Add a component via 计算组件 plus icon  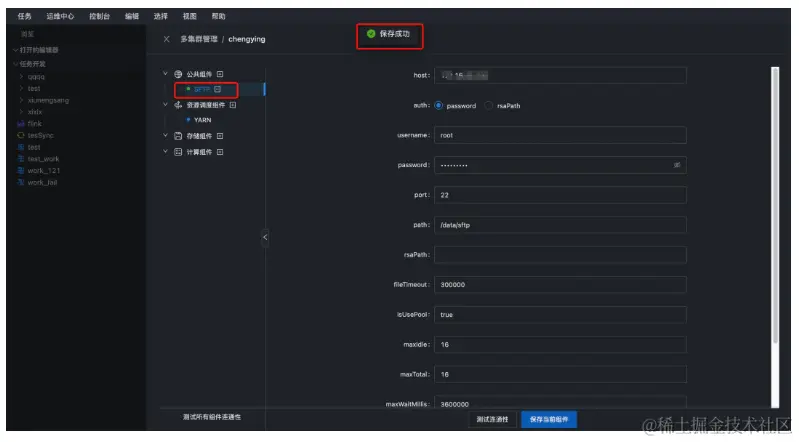220,152
